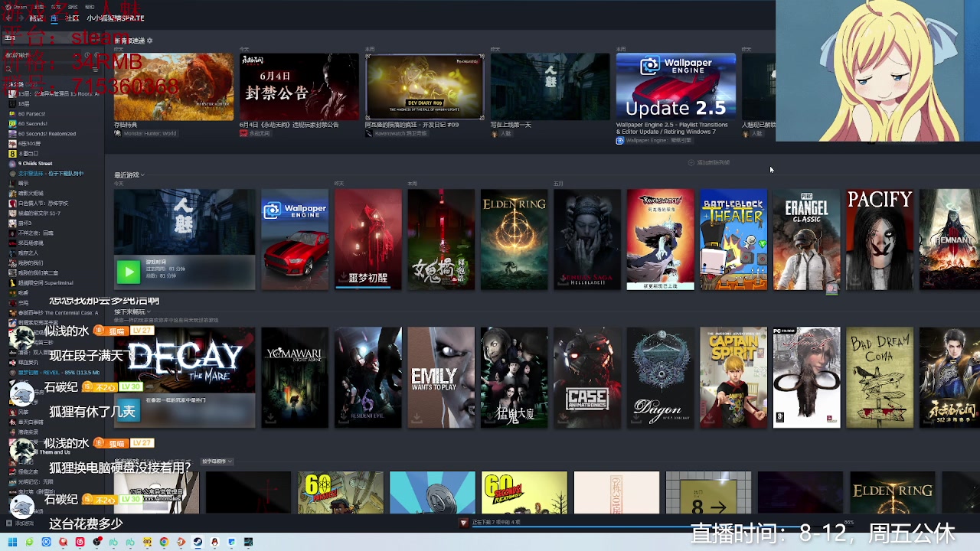Select 9 Childs Street in the sidebar

point(52,163)
